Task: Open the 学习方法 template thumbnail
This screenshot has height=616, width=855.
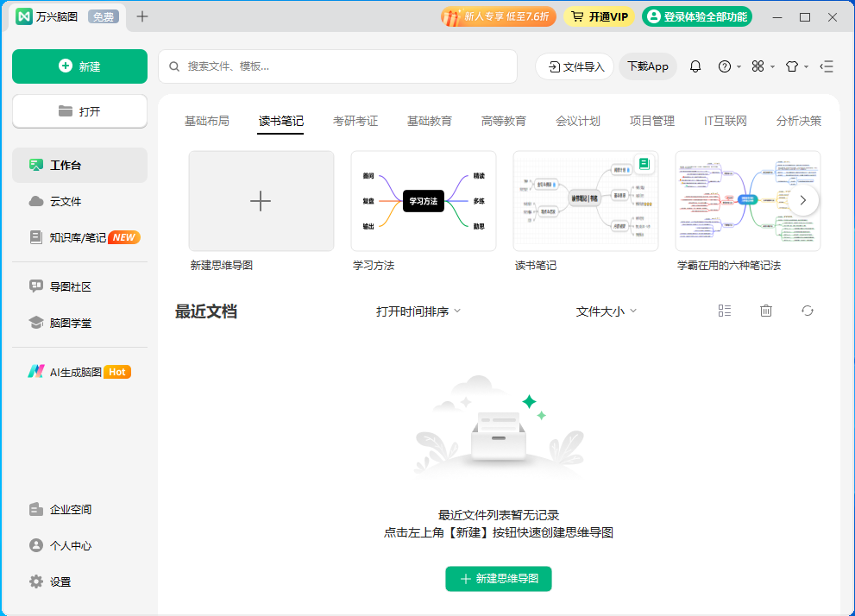Action: coord(423,200)
